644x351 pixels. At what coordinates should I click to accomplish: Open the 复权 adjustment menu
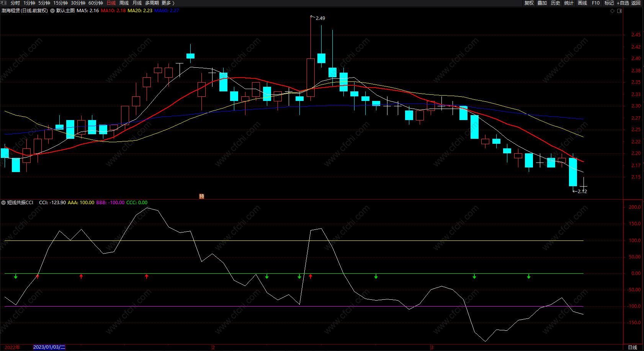click(529, 3)
